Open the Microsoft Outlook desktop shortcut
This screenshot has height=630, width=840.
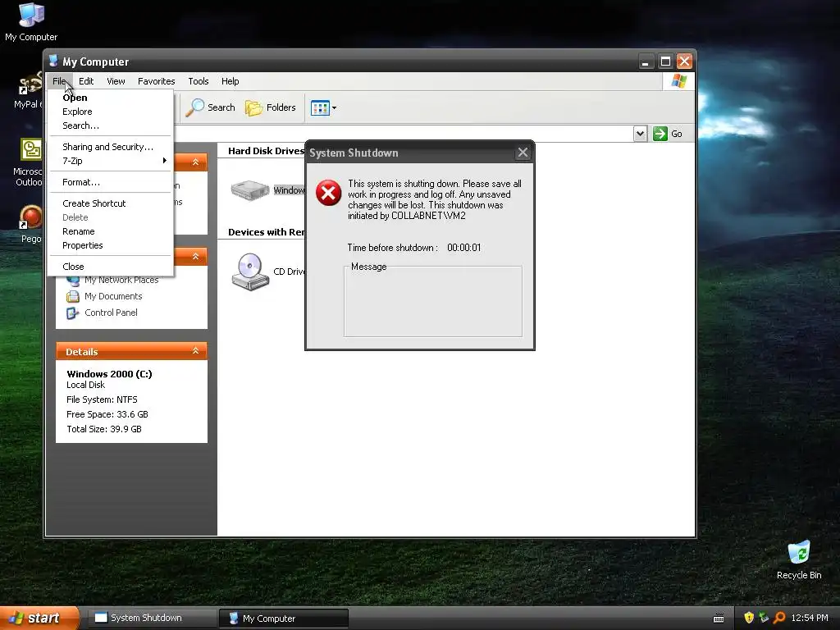click(x=30, y=162)
